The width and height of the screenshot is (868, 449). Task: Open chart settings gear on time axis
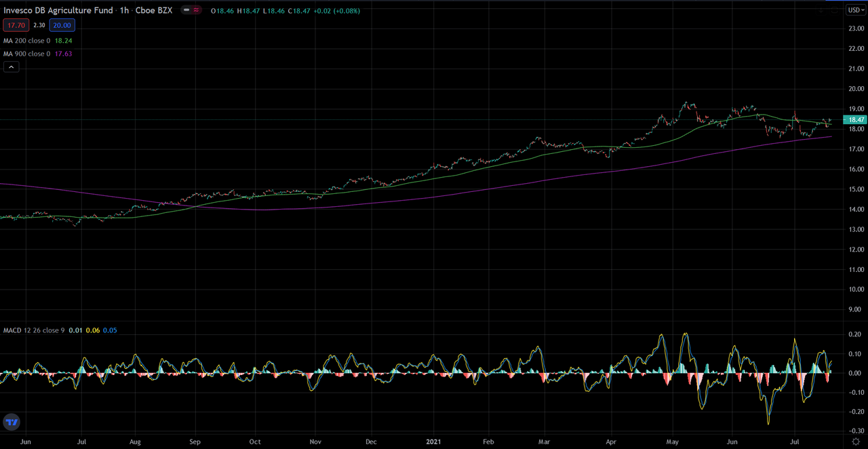pyautogui.click(x=856, y=441)
